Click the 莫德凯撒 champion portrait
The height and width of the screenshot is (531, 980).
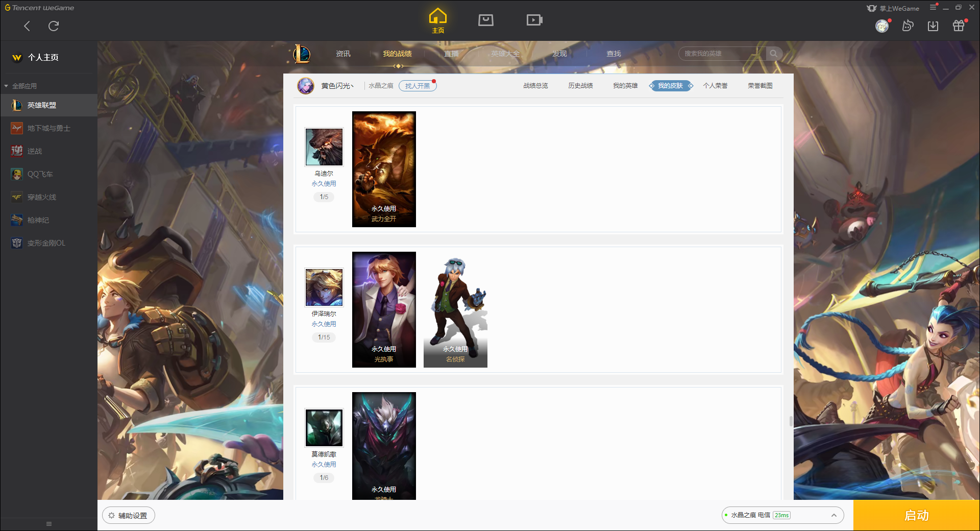(324, 428)
